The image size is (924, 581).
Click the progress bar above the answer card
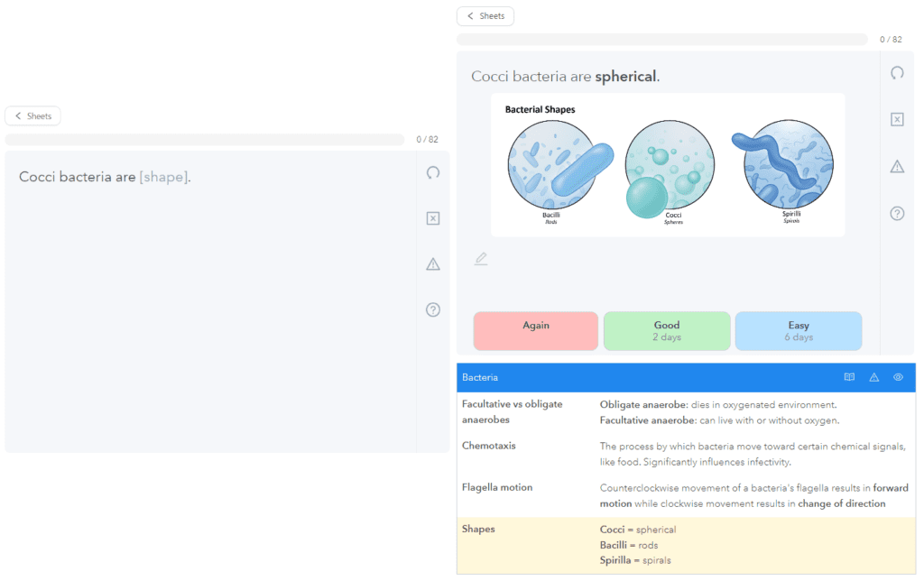665,40
